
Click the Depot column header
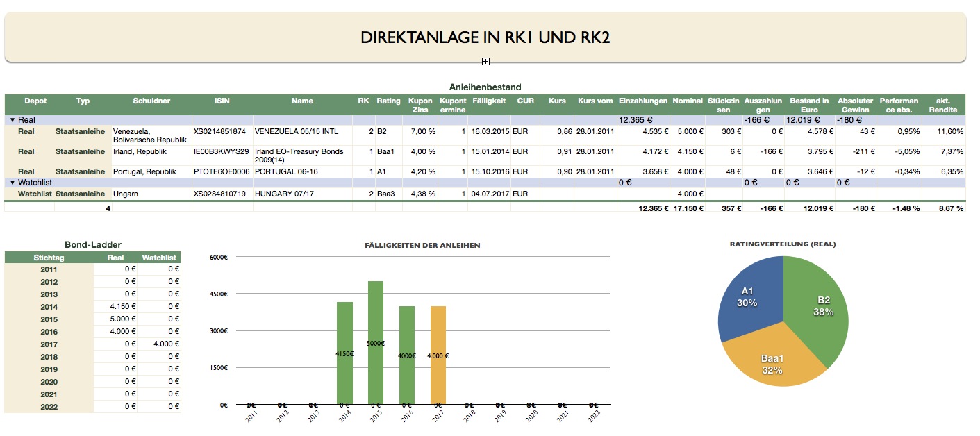point(35,101)
